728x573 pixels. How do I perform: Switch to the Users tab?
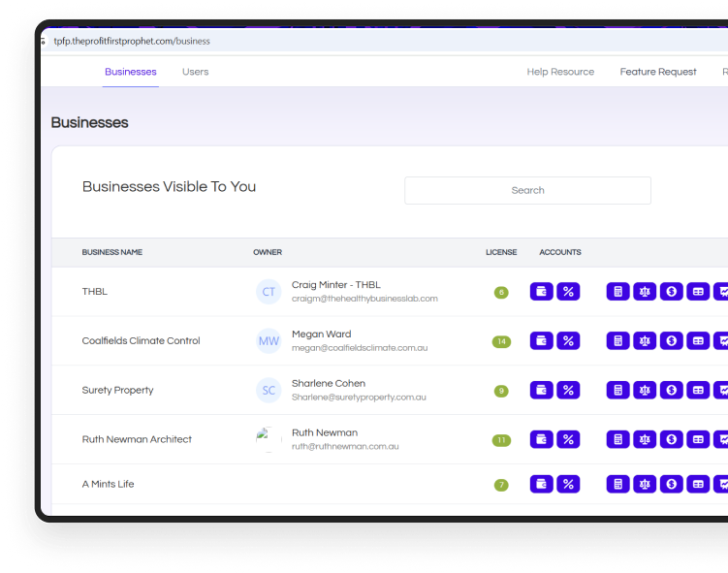coord(195,72)
